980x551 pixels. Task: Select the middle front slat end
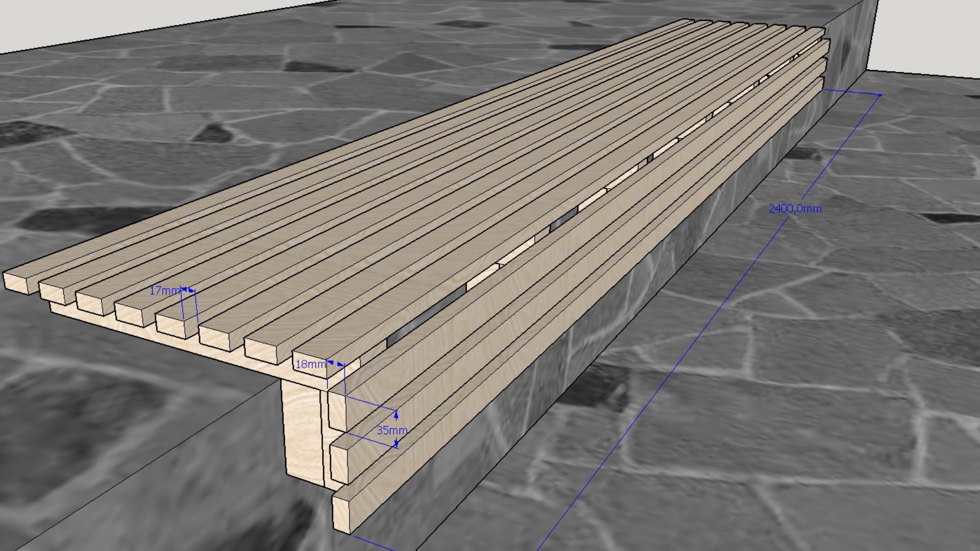pyautogui.click(x=339, y=463)
